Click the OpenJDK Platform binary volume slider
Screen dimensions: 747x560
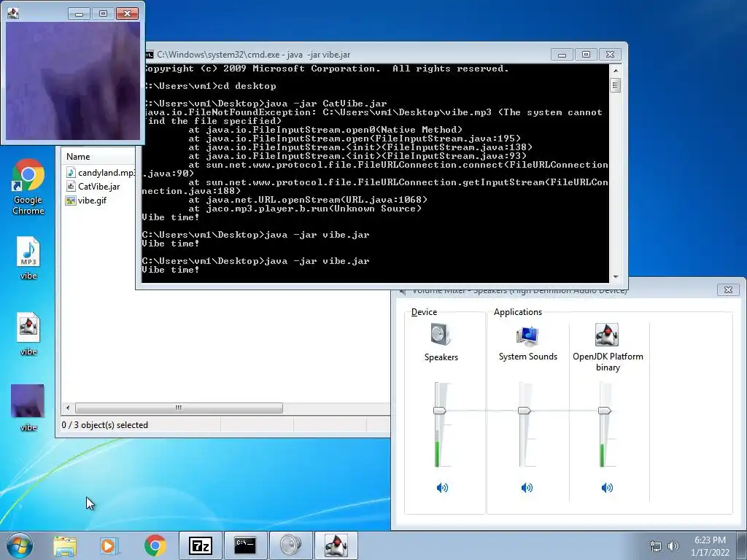coord(605,410)
